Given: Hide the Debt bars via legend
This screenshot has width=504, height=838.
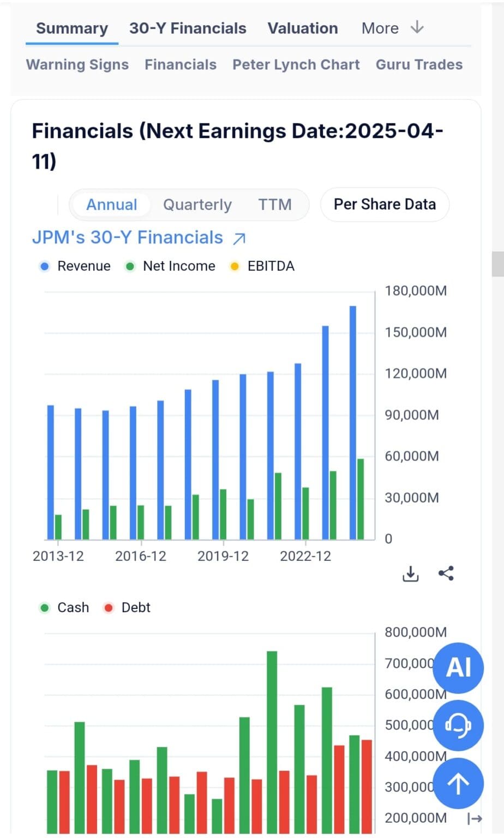Looking at the screenshot, I should tap(126, 607).
